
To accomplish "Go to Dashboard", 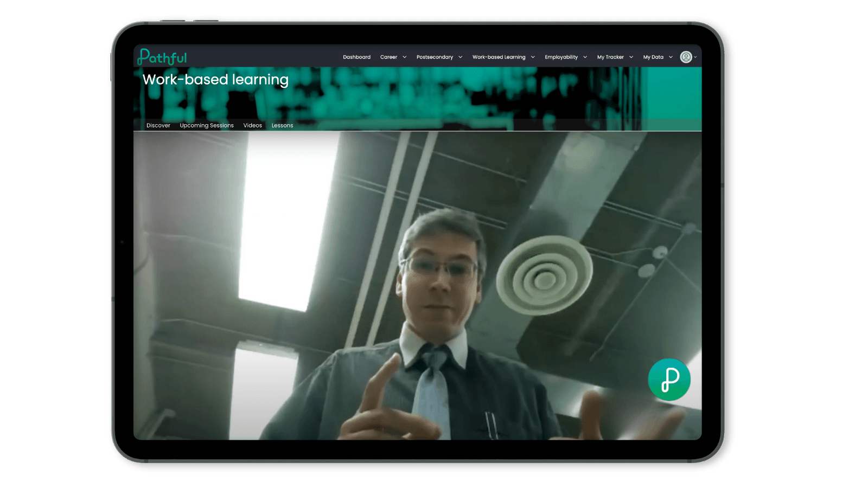I will (x=356, y=57).
